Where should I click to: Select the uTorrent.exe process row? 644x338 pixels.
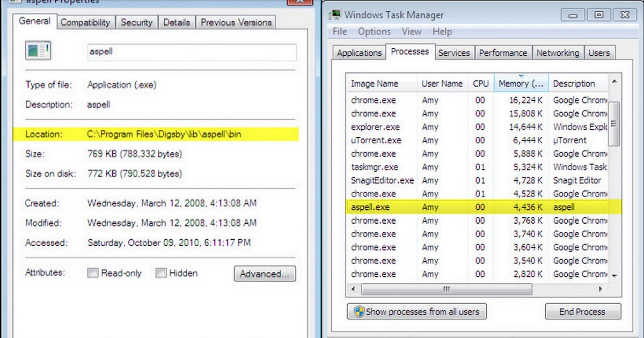(x=478, y=141)
